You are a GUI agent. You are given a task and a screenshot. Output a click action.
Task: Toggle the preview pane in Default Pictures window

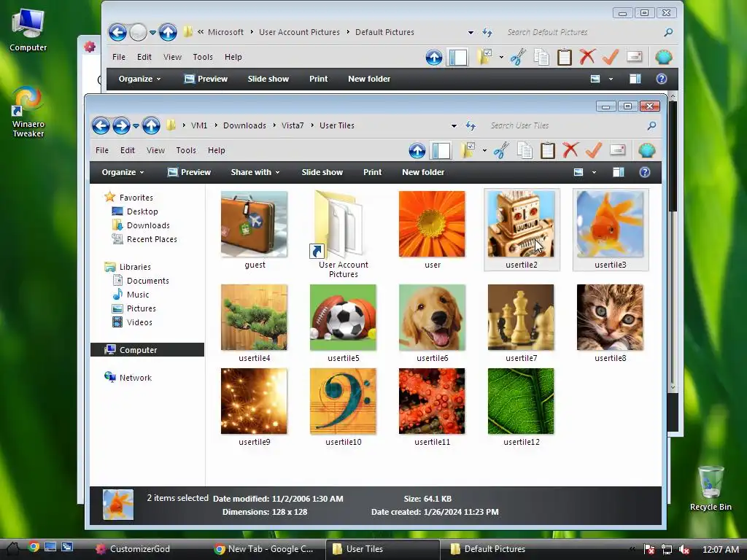pyautogui.click(x=635, y=79)
